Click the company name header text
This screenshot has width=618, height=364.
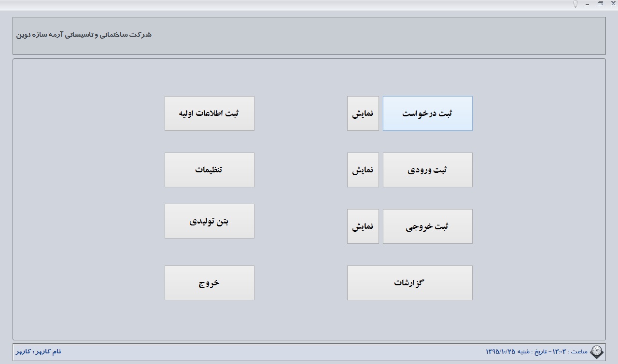(x=84, y=35)
